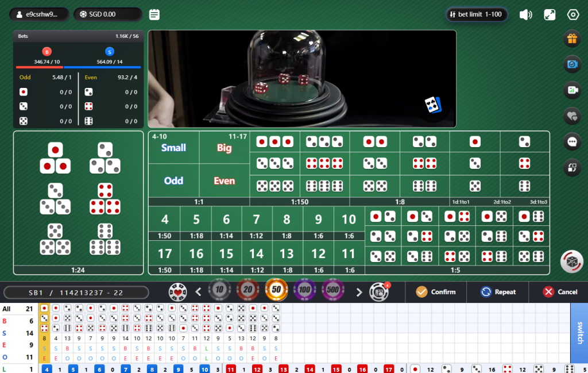Image resolution: width=588 pixels, height=373 pixels.
Task: Place a bet on Big
Action: [x=224, y=148]
